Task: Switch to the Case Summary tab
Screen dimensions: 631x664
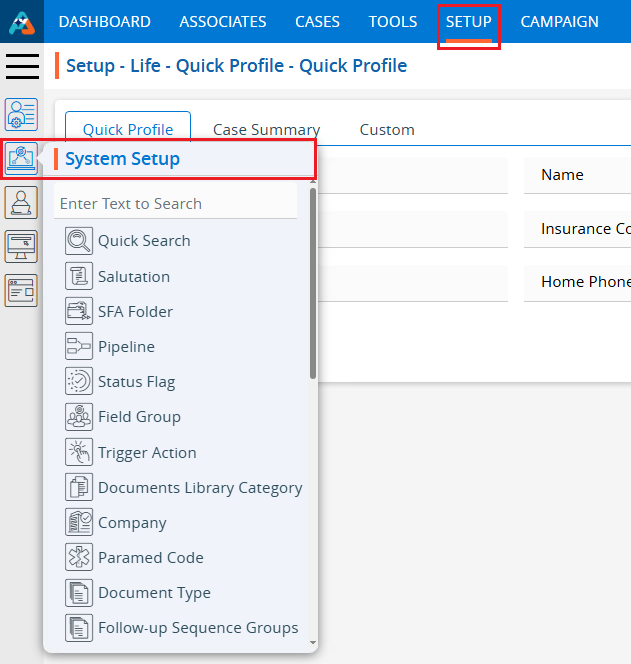Action: [x=266, y=130]
